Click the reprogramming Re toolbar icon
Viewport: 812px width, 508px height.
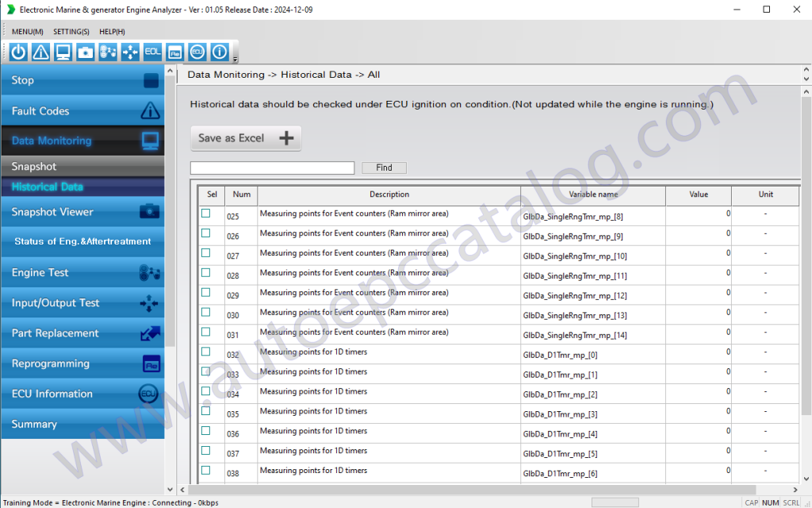[x=175, y=52]
